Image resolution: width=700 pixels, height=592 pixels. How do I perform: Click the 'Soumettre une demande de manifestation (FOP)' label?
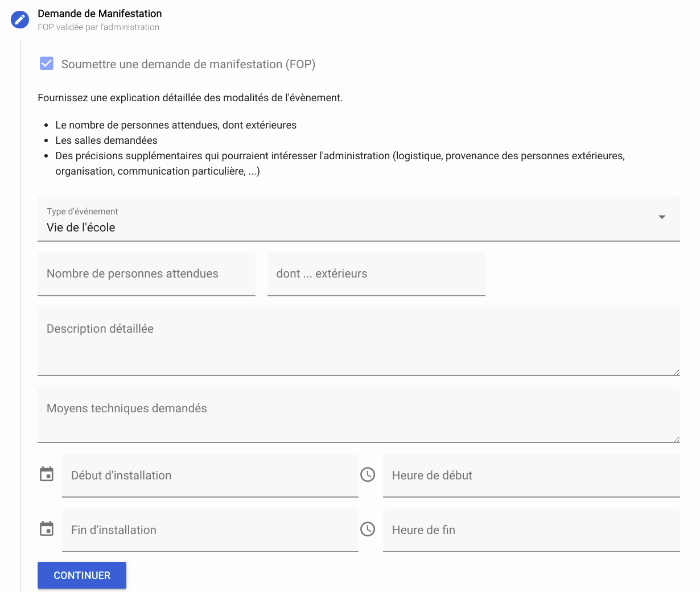tap(188, 64)
